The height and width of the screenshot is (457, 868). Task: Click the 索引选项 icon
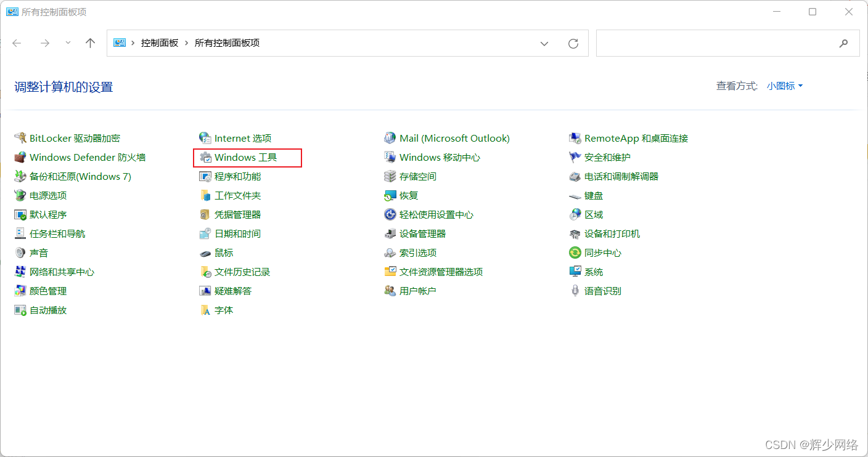coord(390,253)
